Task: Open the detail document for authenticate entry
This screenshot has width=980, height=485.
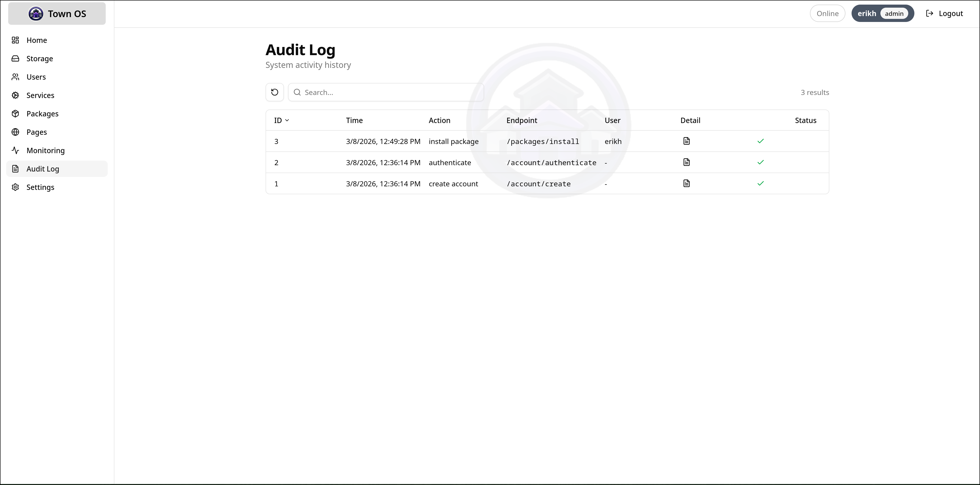Action: point(687,162)
